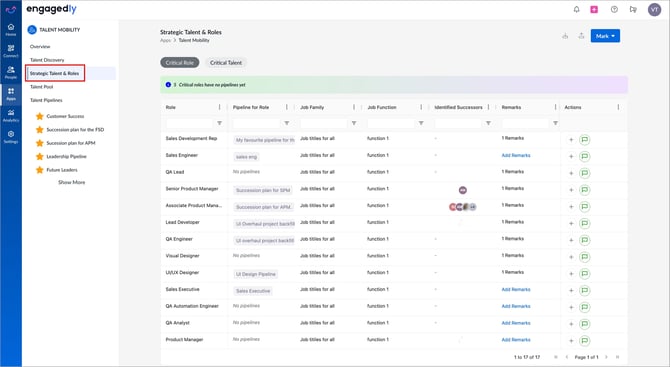
Task: Go to Home in left rail
Action: coord(11,30)
